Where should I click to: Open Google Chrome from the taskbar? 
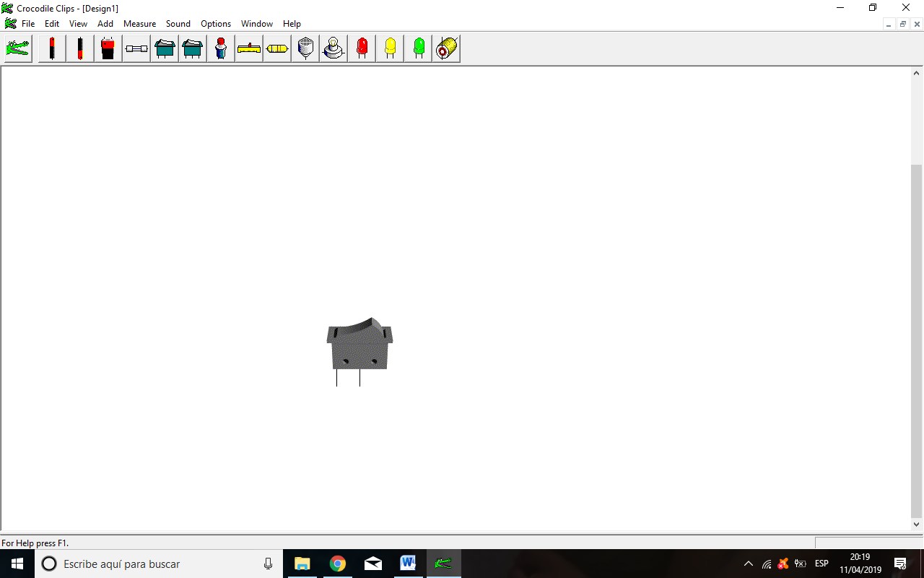pyautogui.click(x=337, y=564)
